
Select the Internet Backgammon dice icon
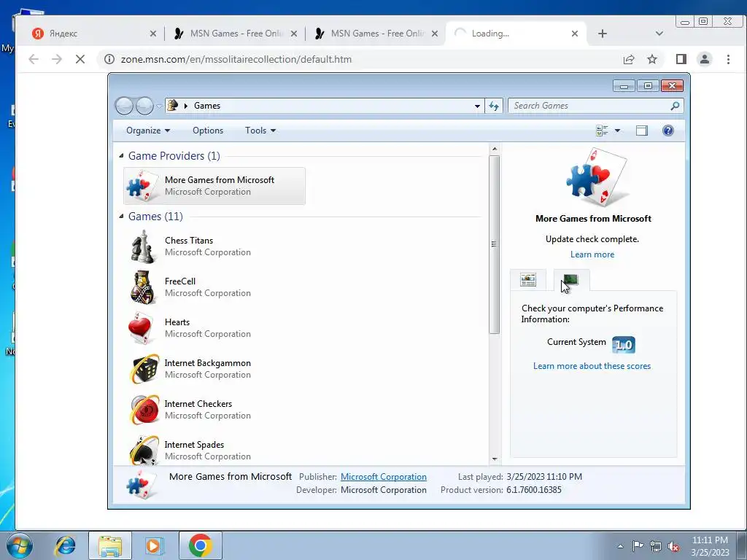pyautogui.click(x=144, y=368)
